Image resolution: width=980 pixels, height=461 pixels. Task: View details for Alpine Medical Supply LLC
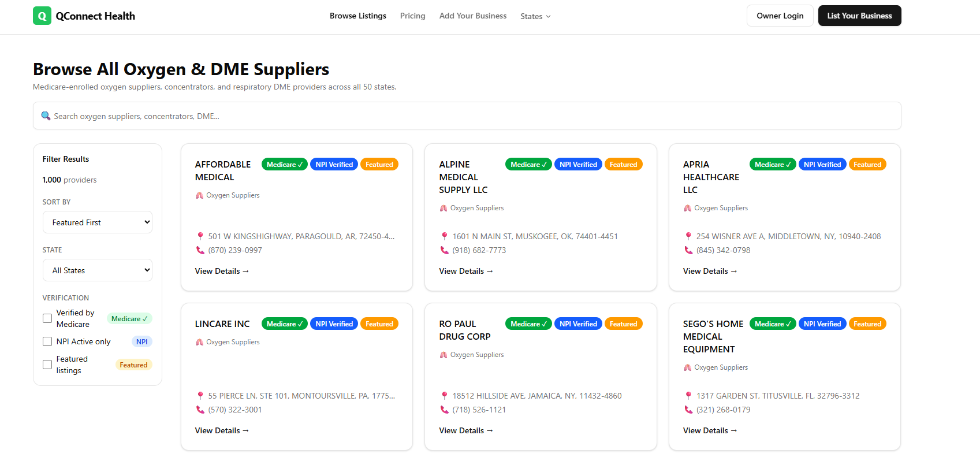click(x=466, y=271)
